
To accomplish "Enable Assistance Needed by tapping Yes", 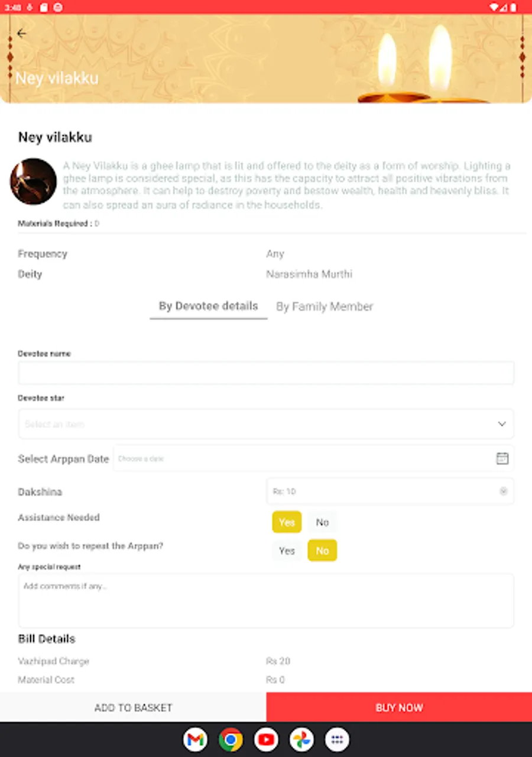I will (x=287, y=522).
